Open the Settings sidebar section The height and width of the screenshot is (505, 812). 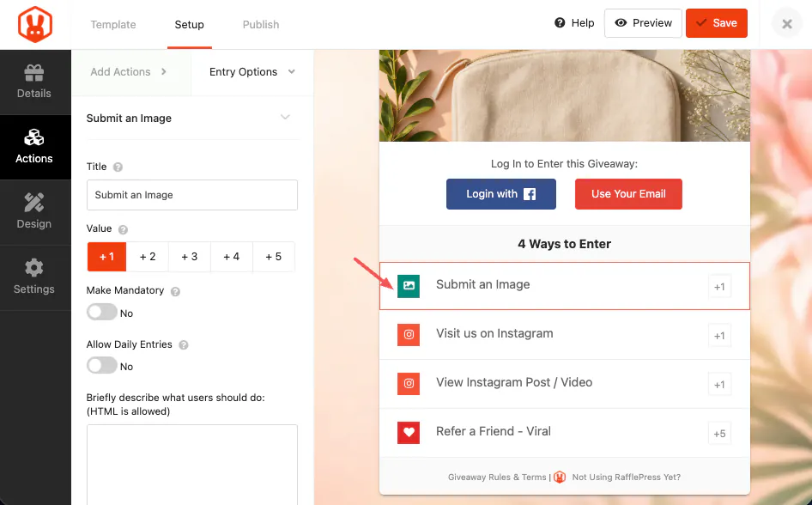point(34,277)
